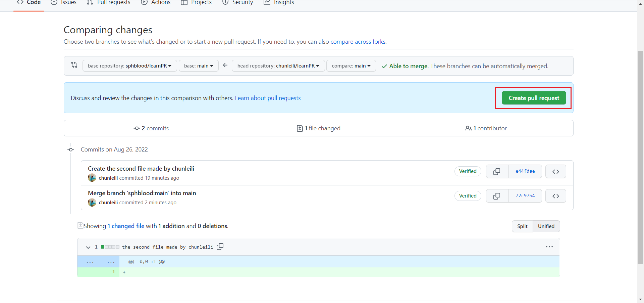Open the head repository chunleili/learnPR dropdown
This screenshot has height=303, width=644.
[x=278, y=66]
